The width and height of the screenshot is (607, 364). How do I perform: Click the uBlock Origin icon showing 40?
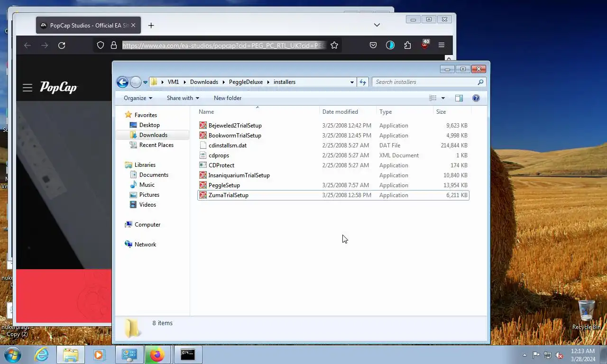[425, 45]
